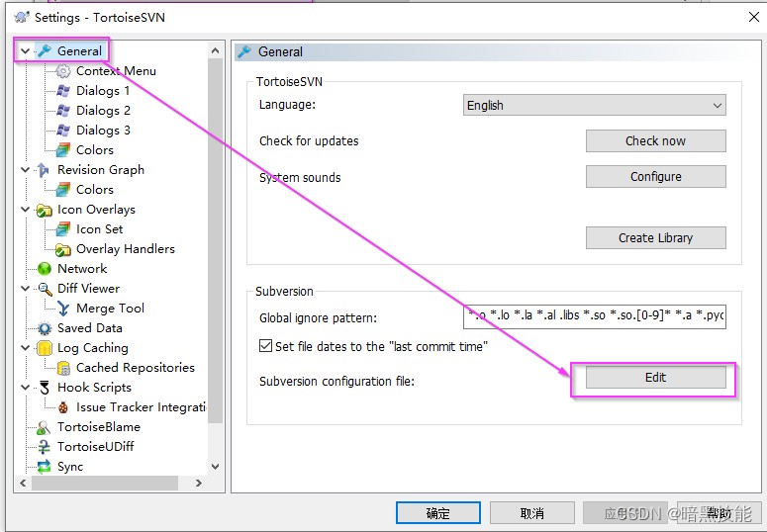The image size is (767, 532).
Task: Click the Dialogs 1 window icon
Action: pyautogui.click(x=63, y=90)
